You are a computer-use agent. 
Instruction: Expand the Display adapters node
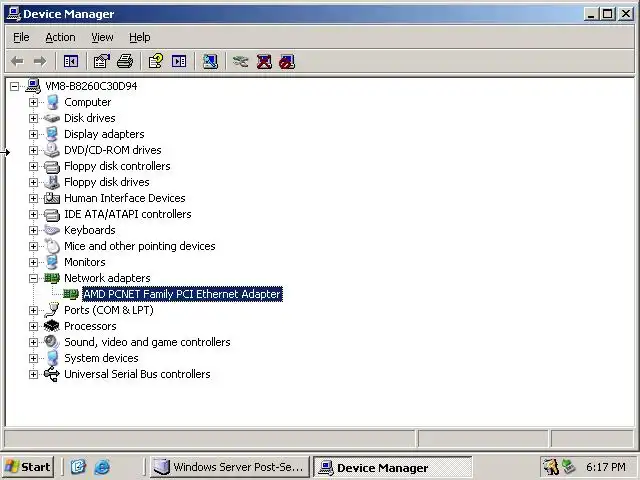[33, 134]
